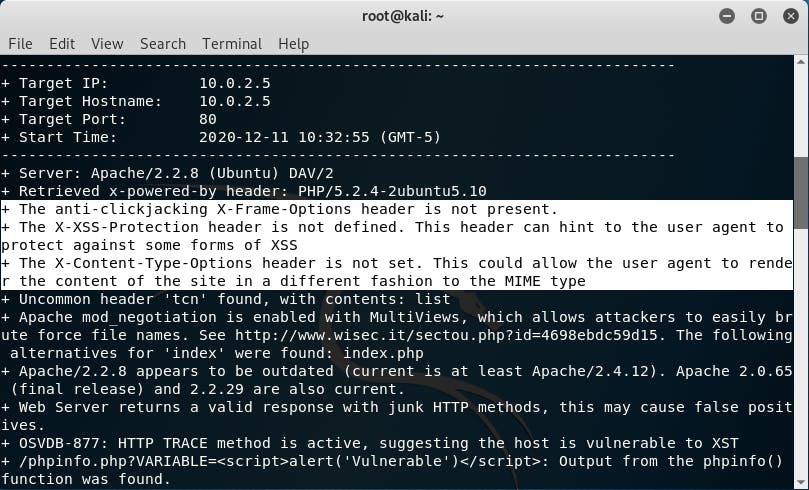Open the Edit menu
This screenshot has width=809, height=490.
tap(62, 44)
